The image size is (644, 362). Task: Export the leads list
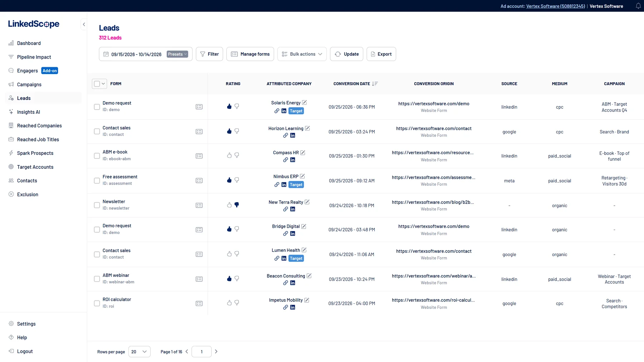(x=381, y=54)
